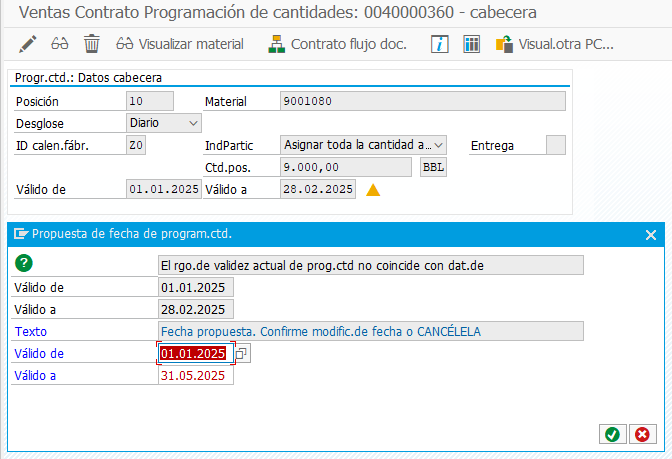Click the trash can delete icon
Viewport: 672px width, 459px height.
pyautogui.click(x=91, y=44)
